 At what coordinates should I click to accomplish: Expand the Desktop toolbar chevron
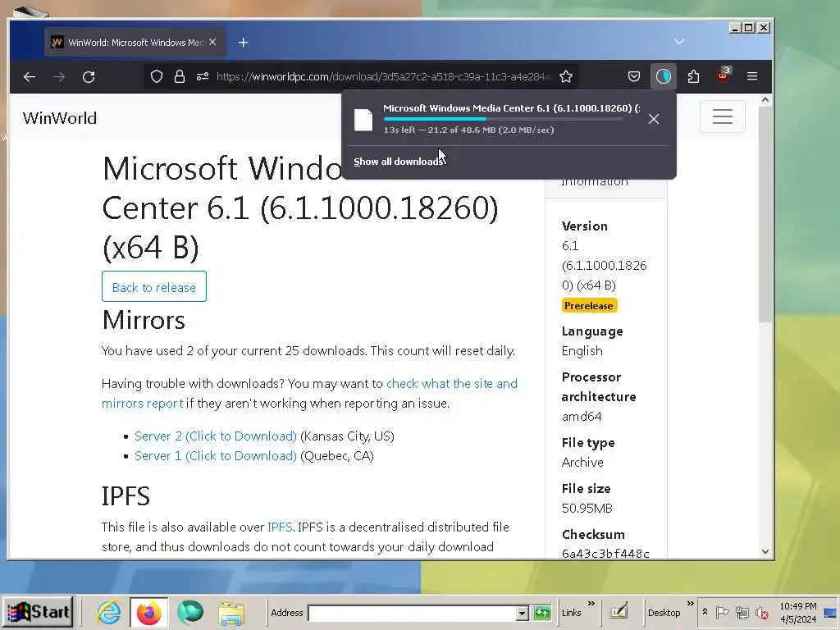690,604
